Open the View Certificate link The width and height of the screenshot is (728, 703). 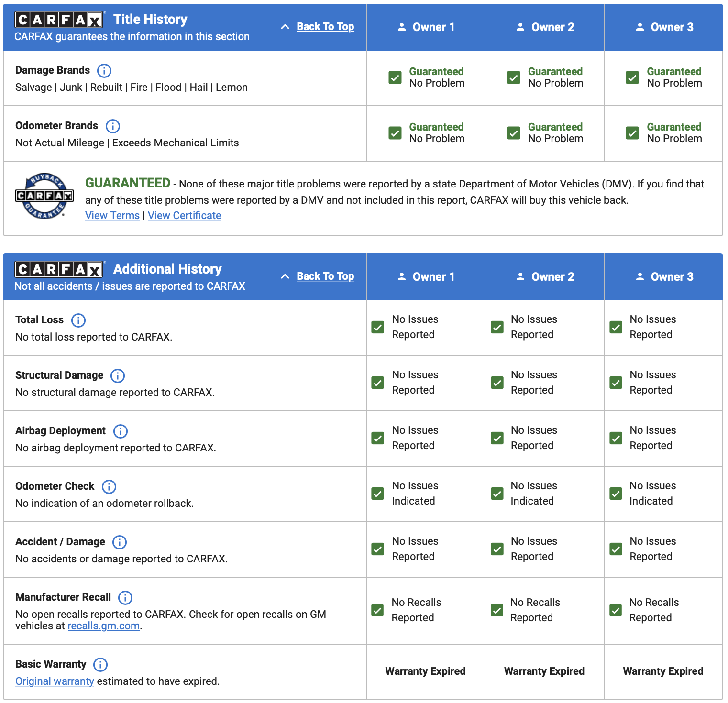[x=185, y=216]
